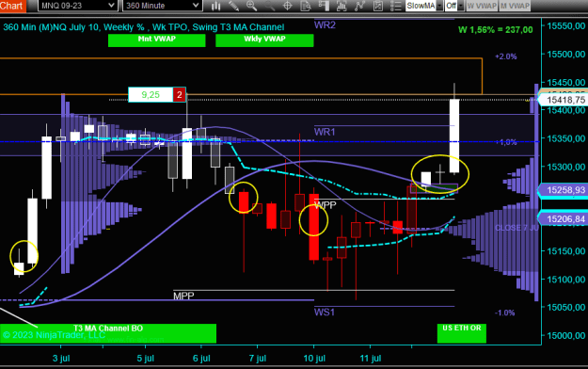Click the T3 MA Channel BO button
588x369 pixels.
tap(108, 333)
